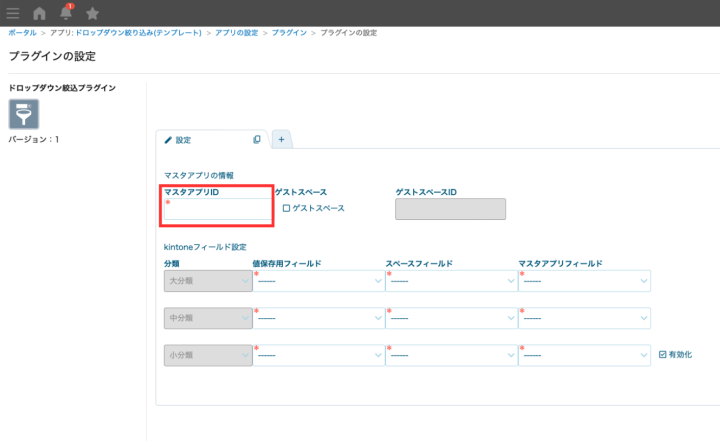This screenshot has height=441, width=720.
Task: Open the notifications bell
Action: click(66, 13)
